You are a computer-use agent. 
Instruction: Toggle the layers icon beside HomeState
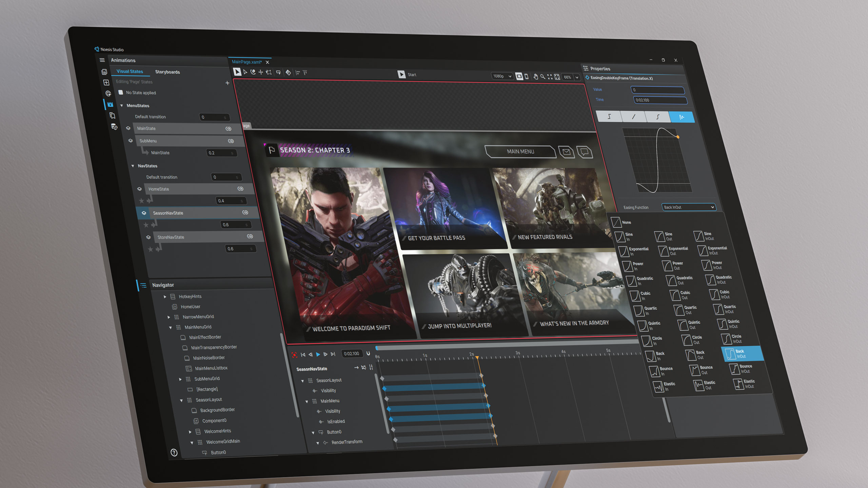(139, 189)
